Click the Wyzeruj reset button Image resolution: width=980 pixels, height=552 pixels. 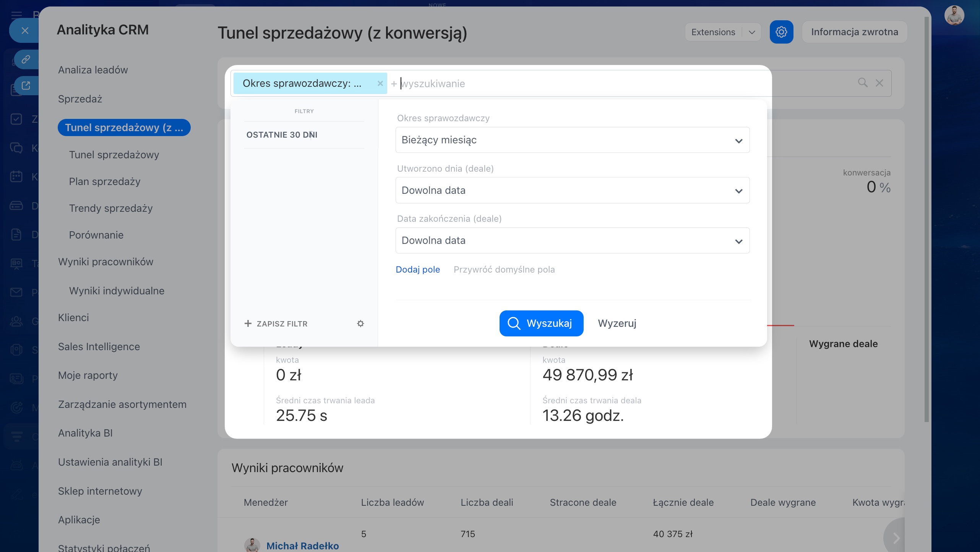point(617,323)
